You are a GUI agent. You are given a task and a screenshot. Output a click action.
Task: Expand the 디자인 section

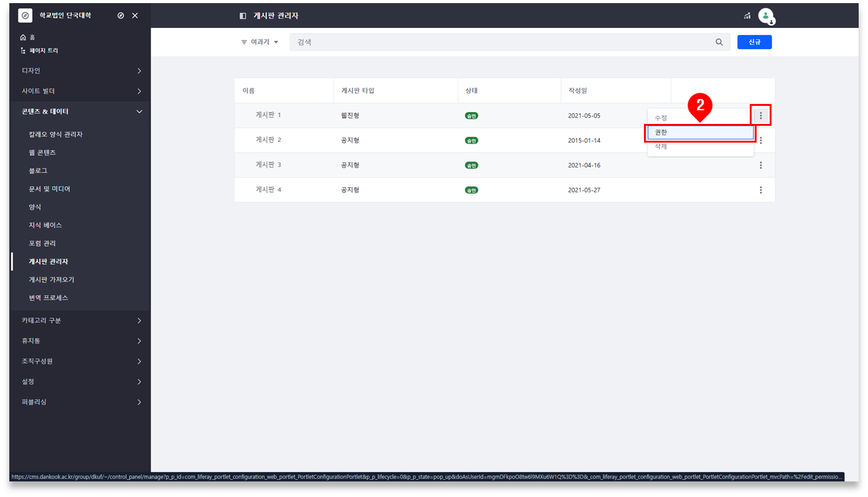pyautogui.click(x=82, y=71)
